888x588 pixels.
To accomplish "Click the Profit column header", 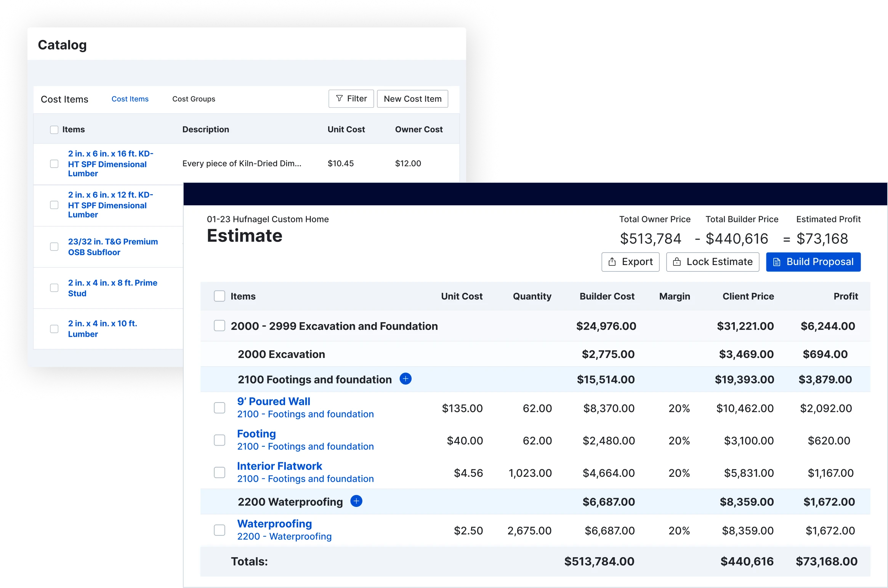I will click(846, 296).
